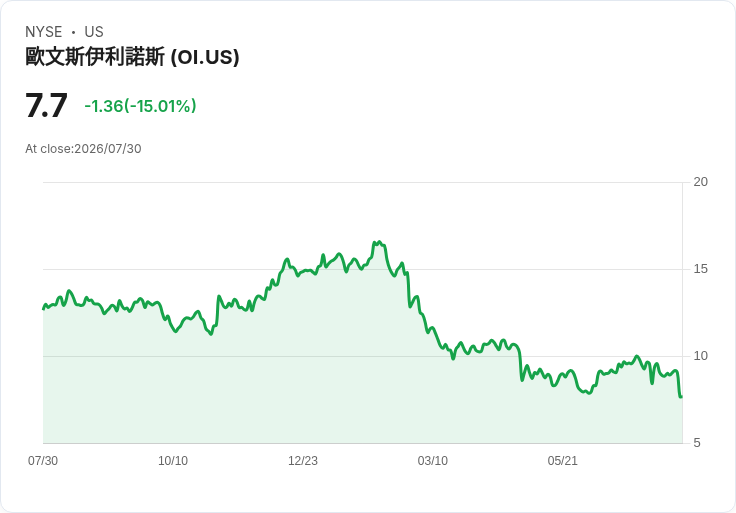Click the At close:2026/07/30 date text
This screenshot has height=513, width=736.
83,149
